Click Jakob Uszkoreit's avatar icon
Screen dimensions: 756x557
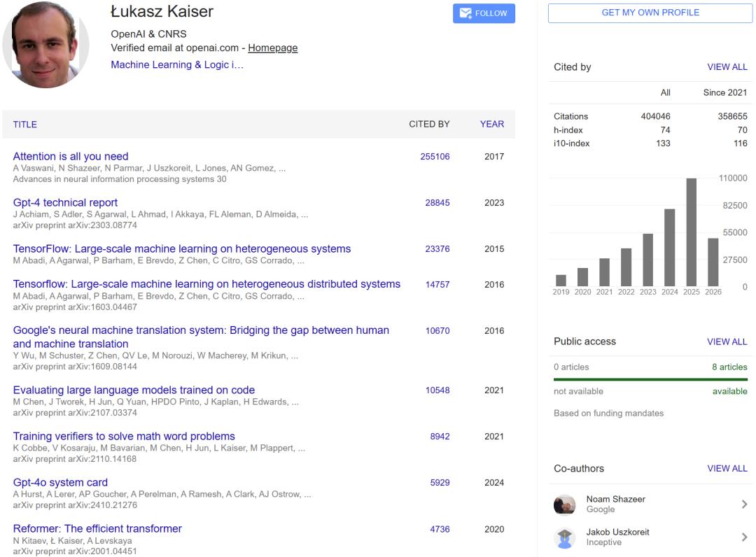tap(565, 537)
